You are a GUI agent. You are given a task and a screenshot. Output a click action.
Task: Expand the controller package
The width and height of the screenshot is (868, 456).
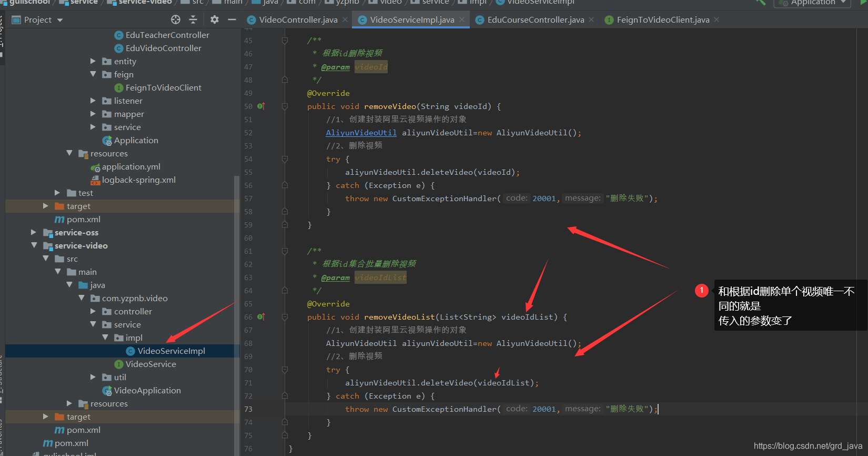coord(93,311)
